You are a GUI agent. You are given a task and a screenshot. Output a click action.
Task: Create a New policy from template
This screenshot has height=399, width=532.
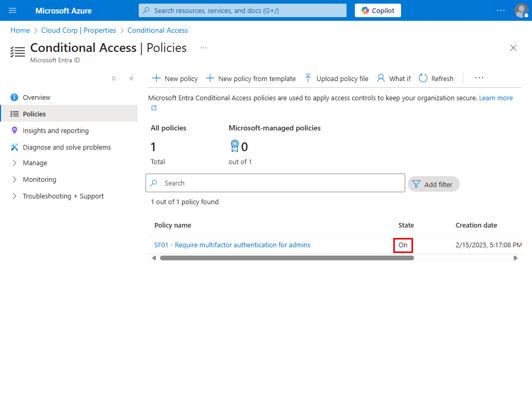[x=251, y=78]
